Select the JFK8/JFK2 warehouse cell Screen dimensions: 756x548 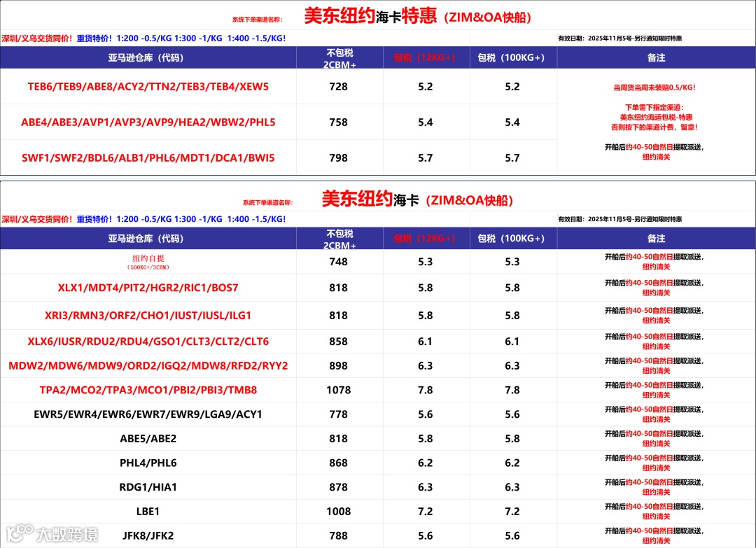tap(148, 535)
